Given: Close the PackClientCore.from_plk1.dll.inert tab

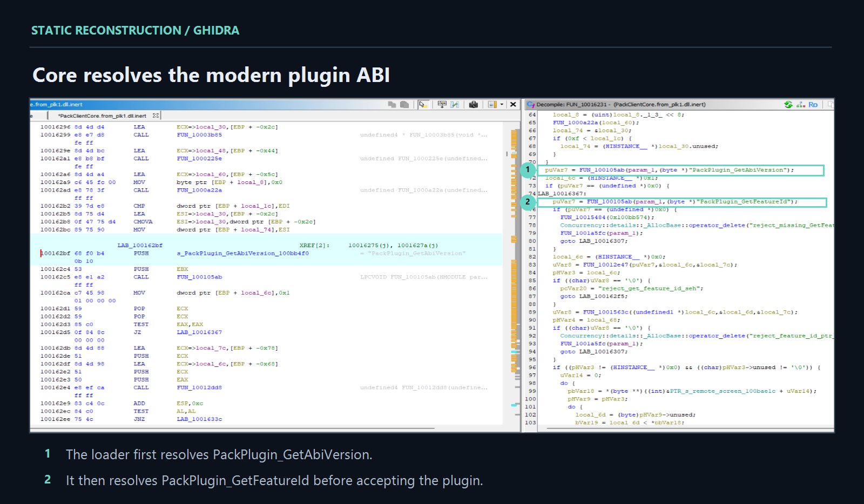Looking at the screenshot, I should 156,115.
